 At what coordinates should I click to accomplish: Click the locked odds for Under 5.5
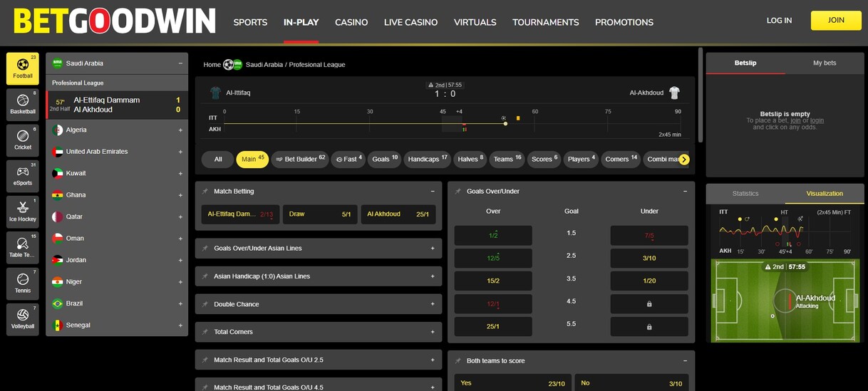[x=649, y=327]
